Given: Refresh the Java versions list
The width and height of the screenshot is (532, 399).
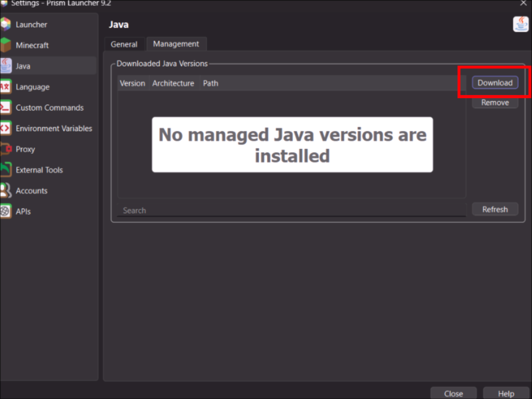Looking at the screenshot, I should click(x=495, y=209).
